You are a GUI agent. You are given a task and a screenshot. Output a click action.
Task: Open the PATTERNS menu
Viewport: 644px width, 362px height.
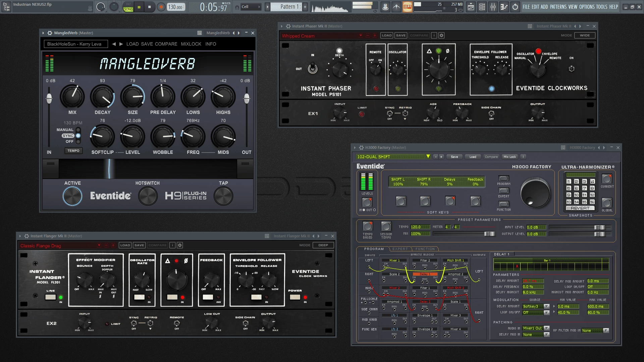[558, 7]
